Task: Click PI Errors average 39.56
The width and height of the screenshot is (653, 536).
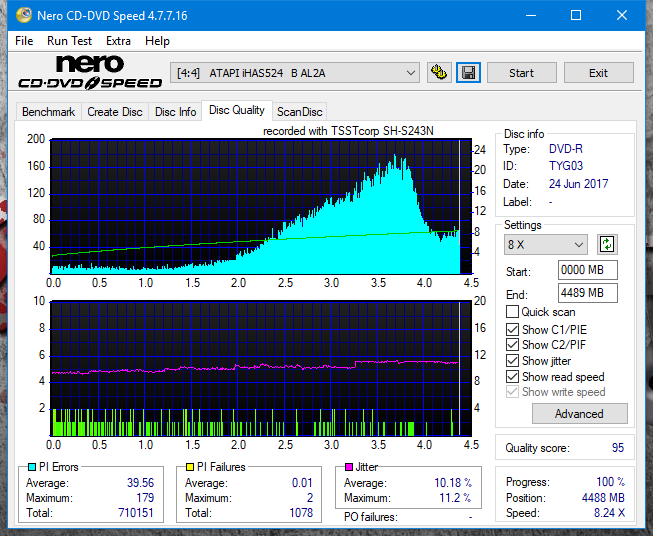Action: coord(140,483)
